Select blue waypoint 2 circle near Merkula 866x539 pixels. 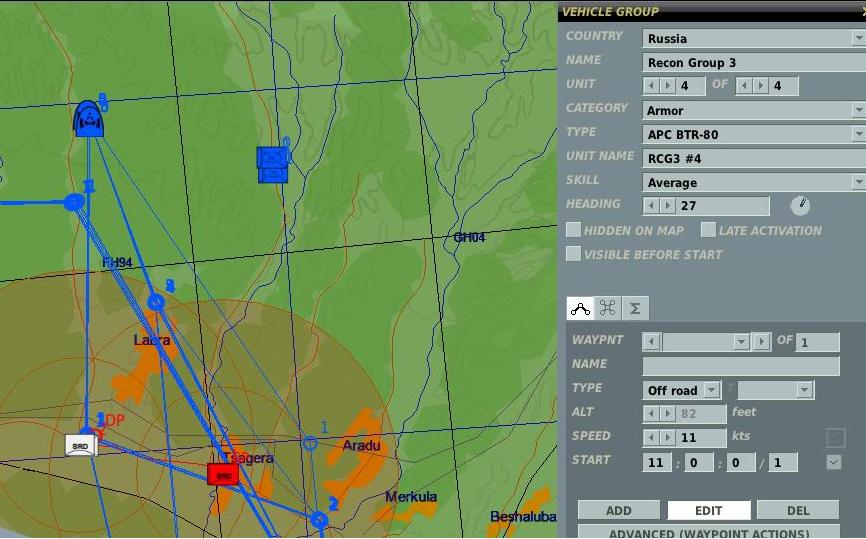coord(319,519)
